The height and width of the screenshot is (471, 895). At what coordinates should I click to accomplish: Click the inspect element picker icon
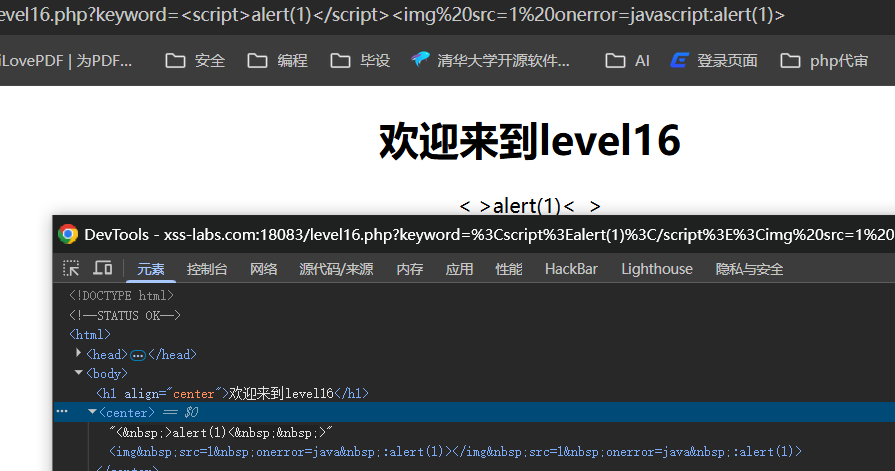(x=71, y=268)
